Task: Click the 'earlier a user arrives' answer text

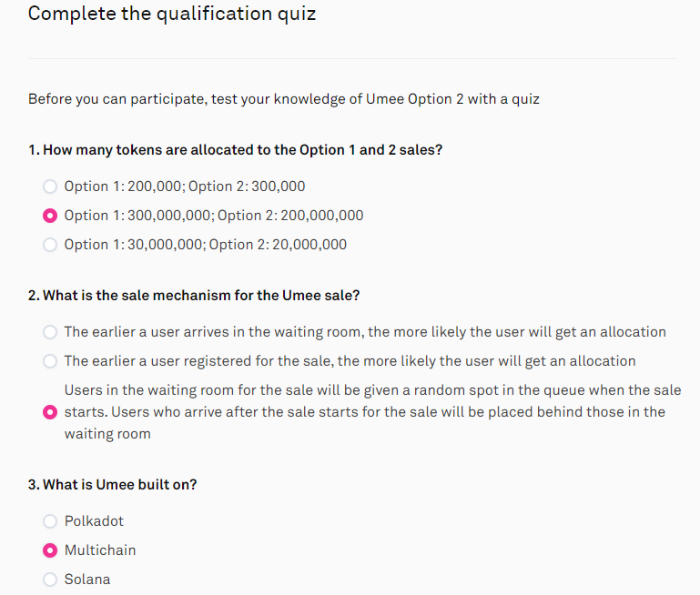Action: point(365,332)
